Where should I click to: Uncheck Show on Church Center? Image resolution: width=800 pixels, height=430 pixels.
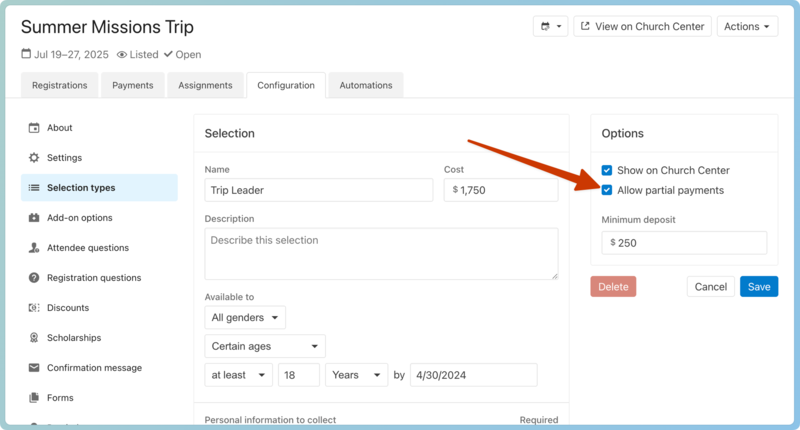click(607, 171)
